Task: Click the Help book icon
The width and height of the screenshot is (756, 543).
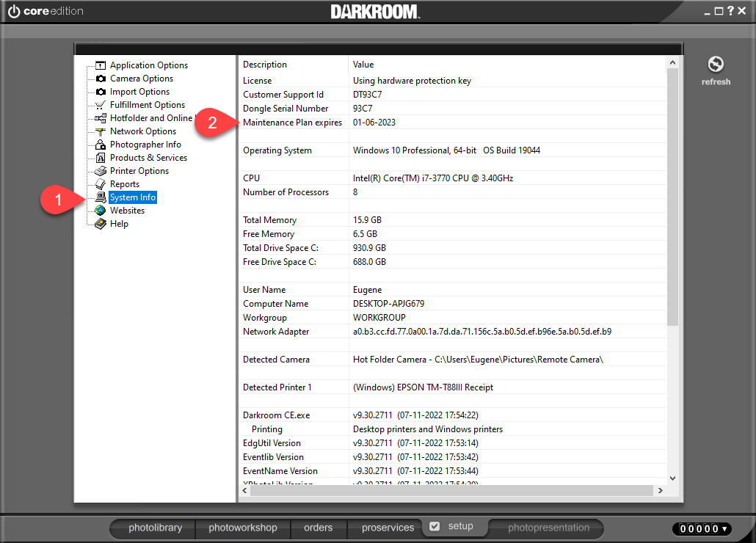Action: point(101,224)
